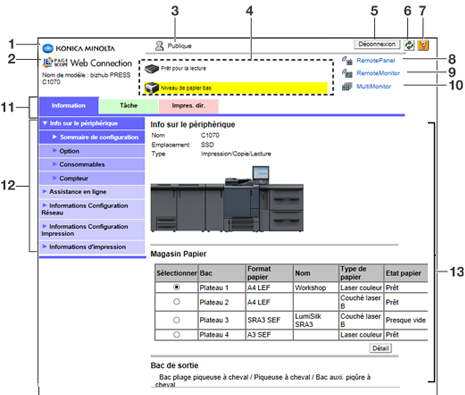Expand Assistance en ligne menu

pos(92,192)
